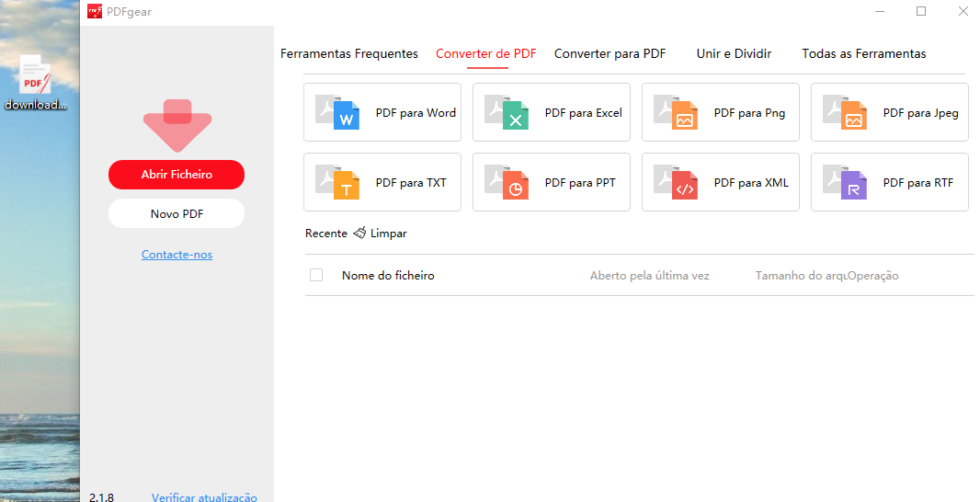Clear recent files with Limpar
Viewport: 980px width, 502px height.
[388, 234]
